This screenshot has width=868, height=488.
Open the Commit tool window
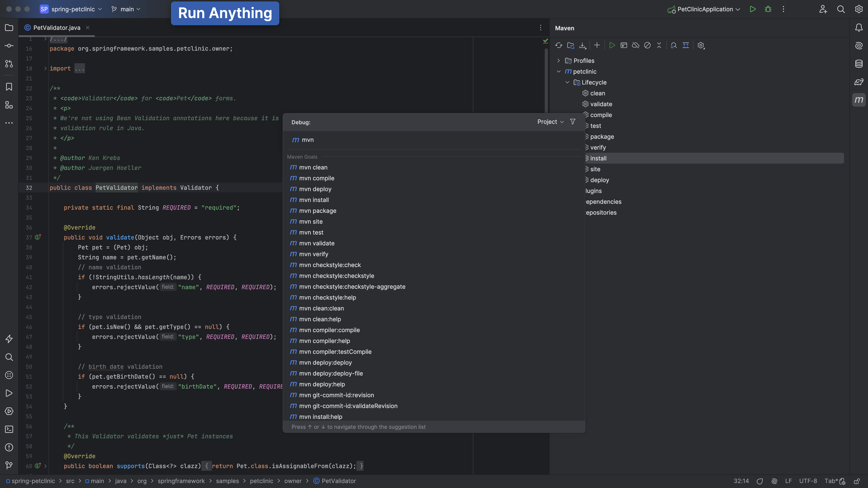(x=9, y=46)
